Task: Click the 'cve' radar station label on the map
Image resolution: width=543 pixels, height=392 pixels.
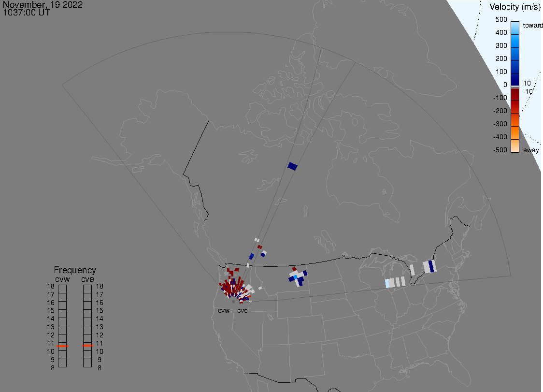Action: 243,310
